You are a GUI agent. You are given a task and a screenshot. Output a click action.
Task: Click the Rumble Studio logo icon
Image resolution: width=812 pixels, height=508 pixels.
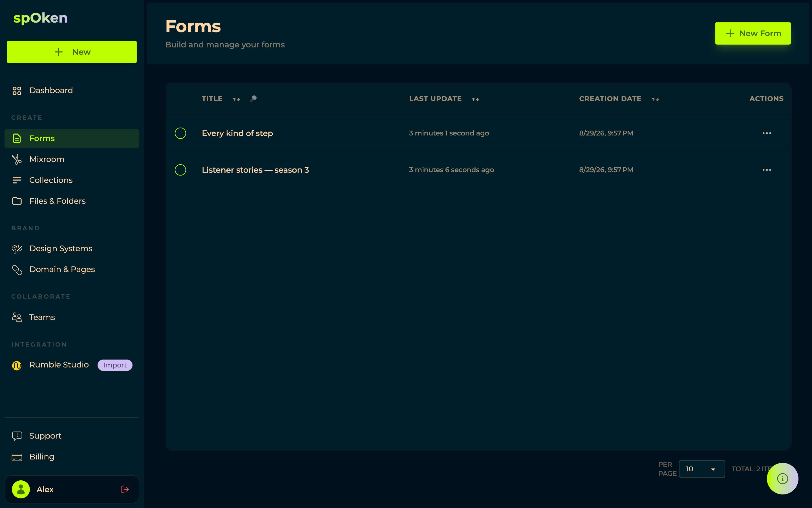[17, 365]
